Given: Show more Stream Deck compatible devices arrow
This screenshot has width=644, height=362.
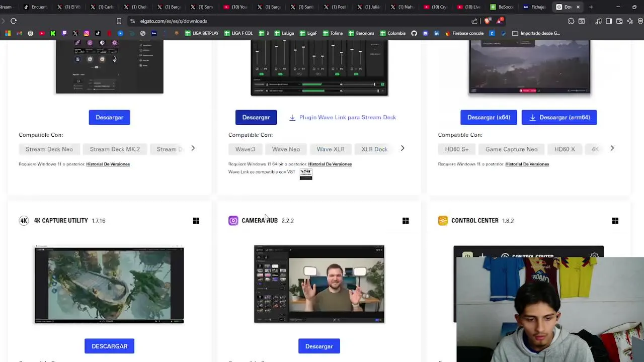Looking at the screenshot, I should (x=193, y=148).
